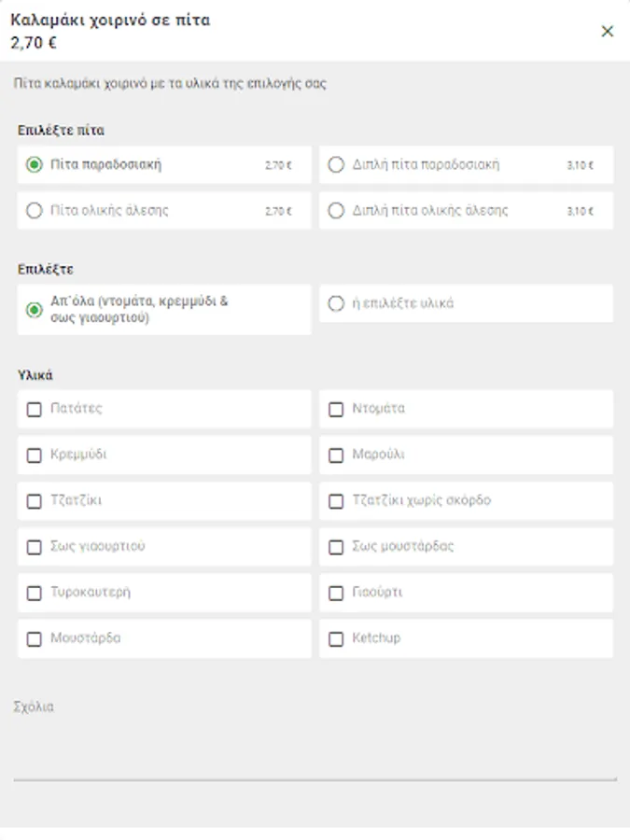Viewport: 630px width, 840px height.
Task: Choose Διπλή πίτα παραδοσιακή option
Action: pos(336,165)
